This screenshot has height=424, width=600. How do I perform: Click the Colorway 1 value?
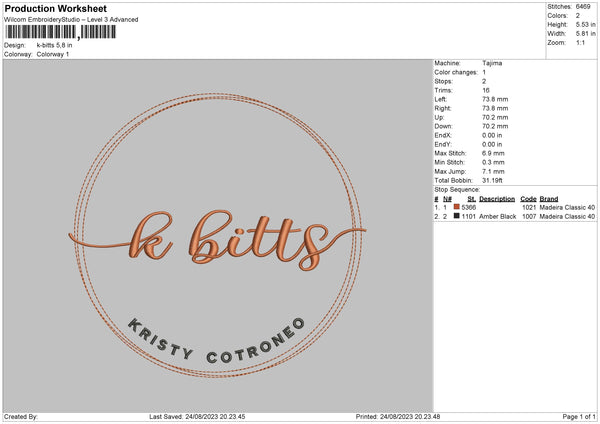pyautogui.click(x=54, y=53)
